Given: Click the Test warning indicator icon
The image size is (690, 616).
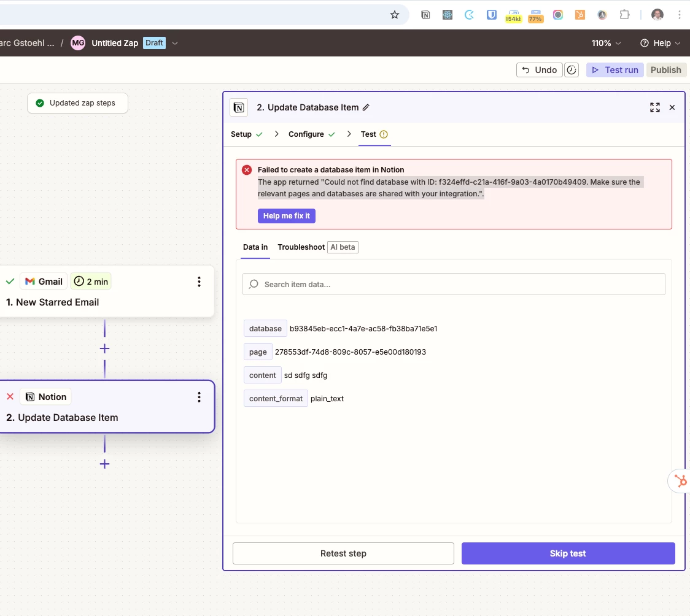Looking at the screenshot, I should pos(384,134).
